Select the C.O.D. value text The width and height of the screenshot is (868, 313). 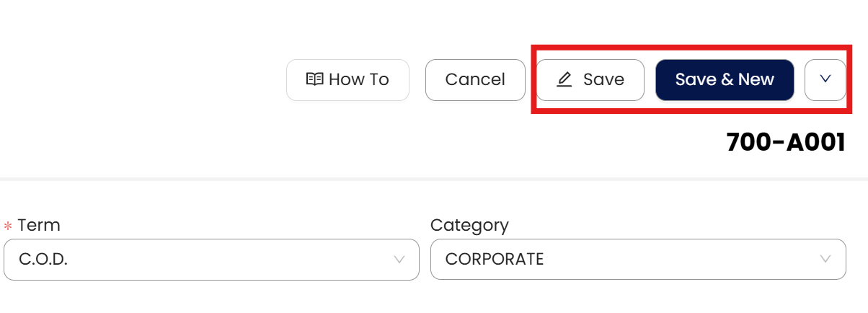(43, 260)
